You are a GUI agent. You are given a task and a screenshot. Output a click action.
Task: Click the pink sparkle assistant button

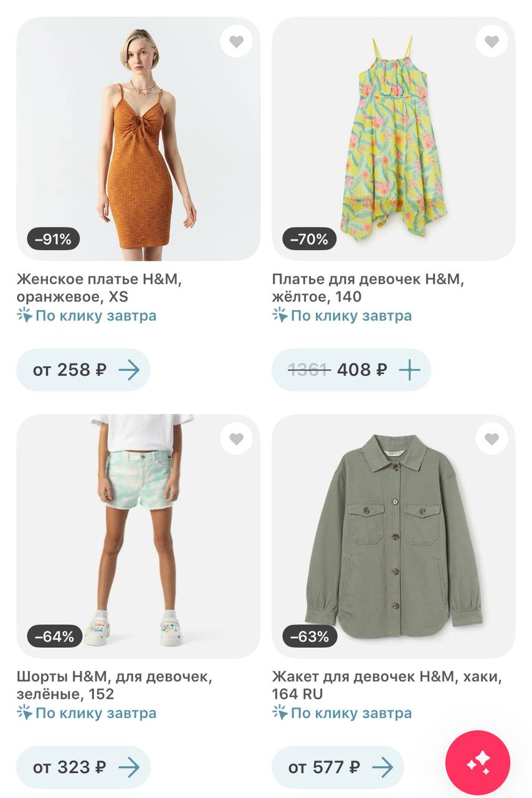[478, 762]
